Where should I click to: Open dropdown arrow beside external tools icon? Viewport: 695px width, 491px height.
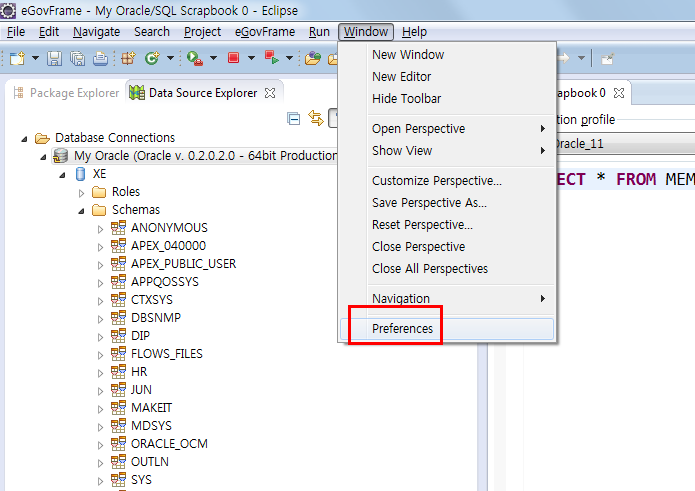(289, 58)
